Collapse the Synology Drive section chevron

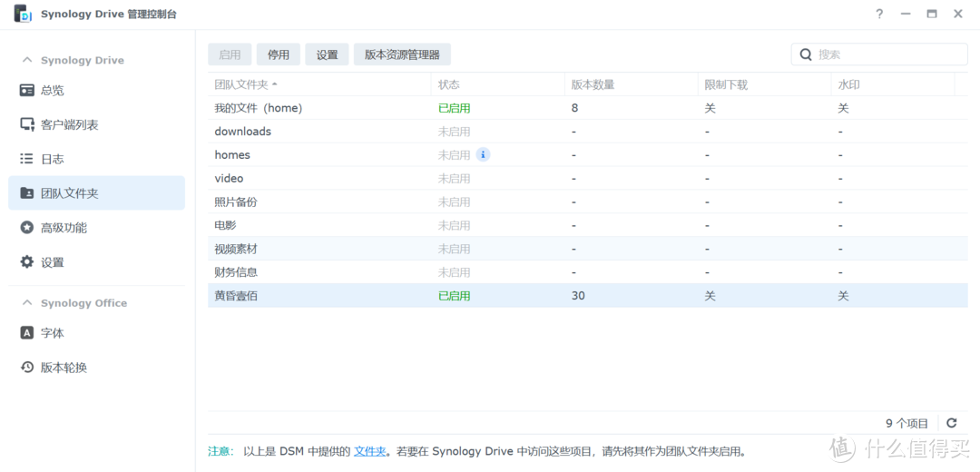coord(27,60)
